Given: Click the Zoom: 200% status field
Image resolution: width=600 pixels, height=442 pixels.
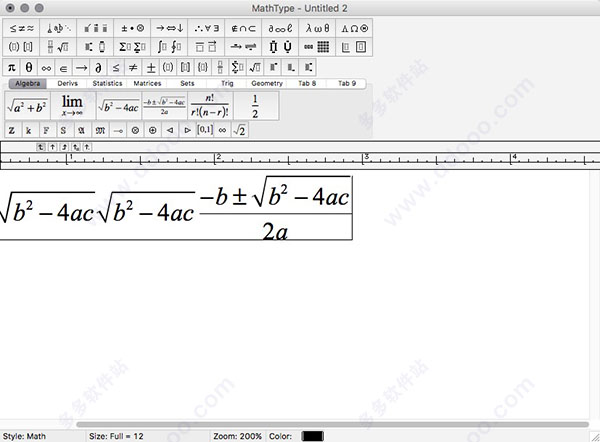Looking at the screenshot, I should tap(238, 436).
